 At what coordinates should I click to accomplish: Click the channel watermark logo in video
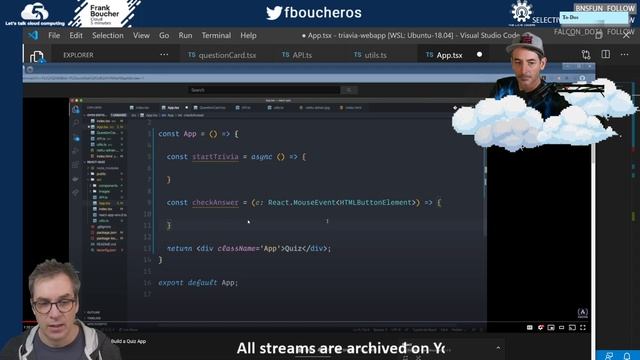coord(582,313)
